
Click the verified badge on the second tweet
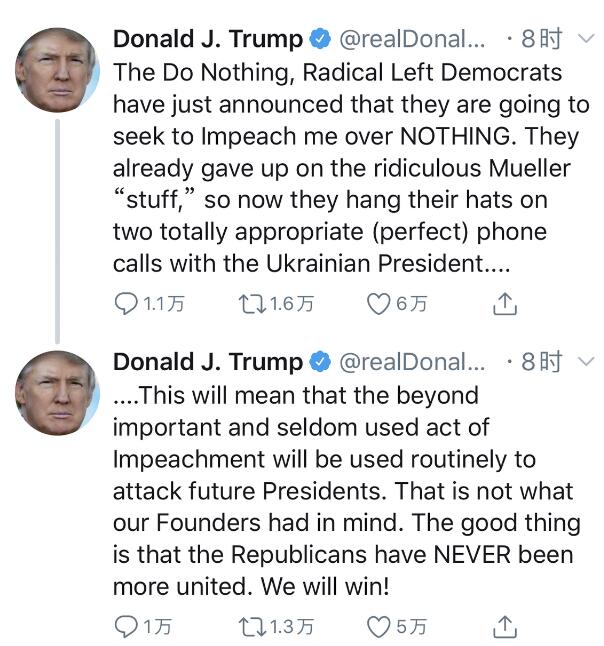[x=320, y=362]
